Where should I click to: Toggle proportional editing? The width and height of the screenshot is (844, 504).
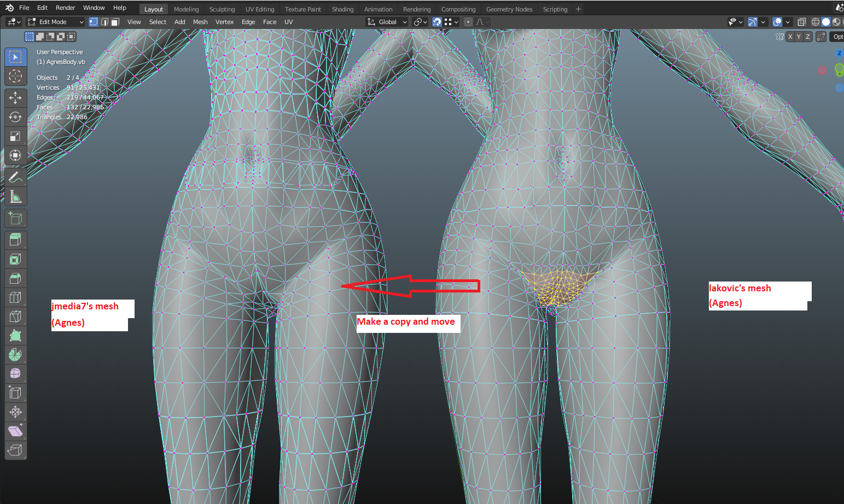(x=468, y=22)
